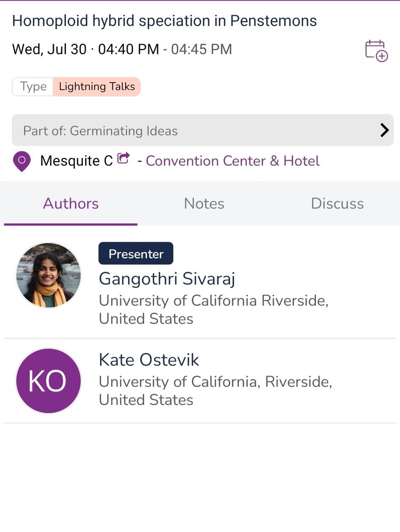The width and height of the screenshot is (400, 532).
Task: Tap the Type label chip
Action: point(33,87)
